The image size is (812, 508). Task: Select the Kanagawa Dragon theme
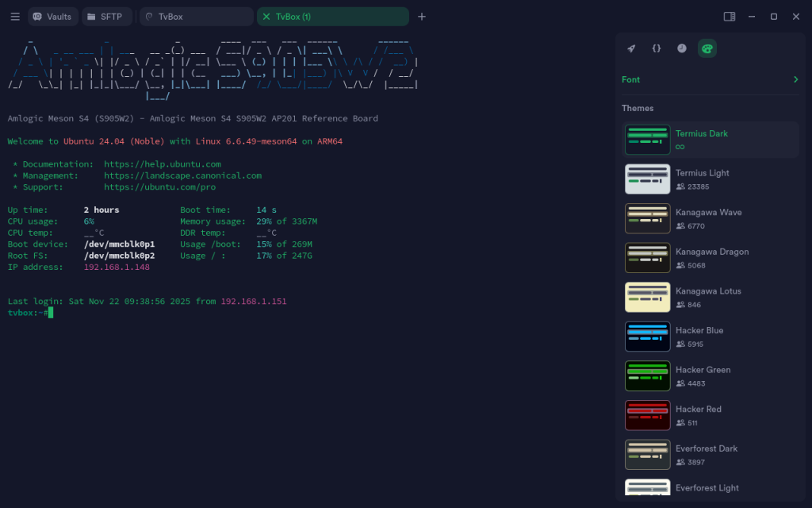tap(711, 258)
